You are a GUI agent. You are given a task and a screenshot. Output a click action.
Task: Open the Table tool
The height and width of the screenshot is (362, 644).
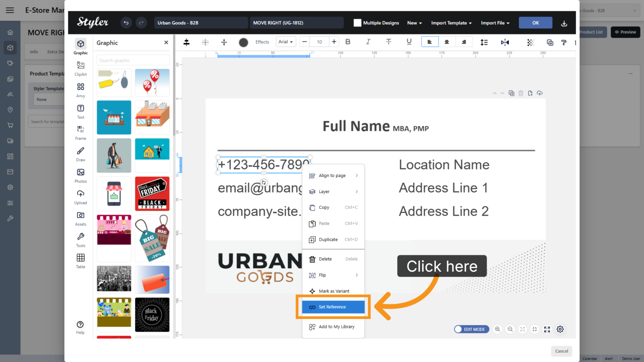point(80,261)
